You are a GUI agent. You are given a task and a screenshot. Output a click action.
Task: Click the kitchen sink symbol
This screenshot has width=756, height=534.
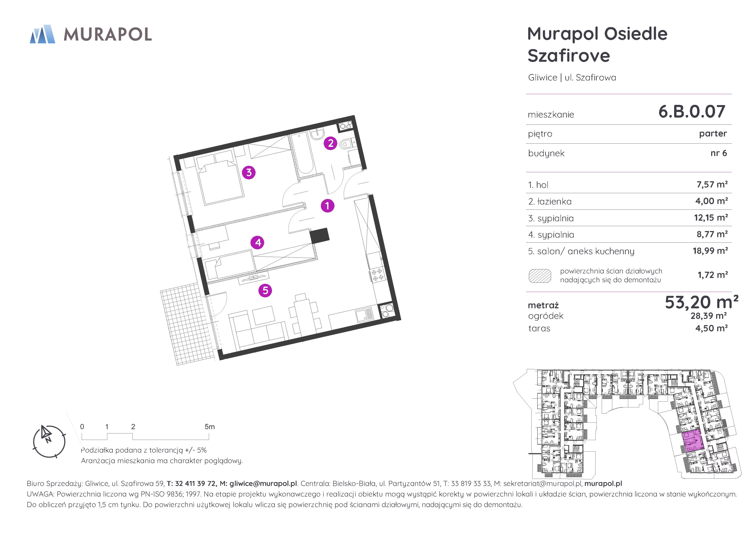point(364,315)
